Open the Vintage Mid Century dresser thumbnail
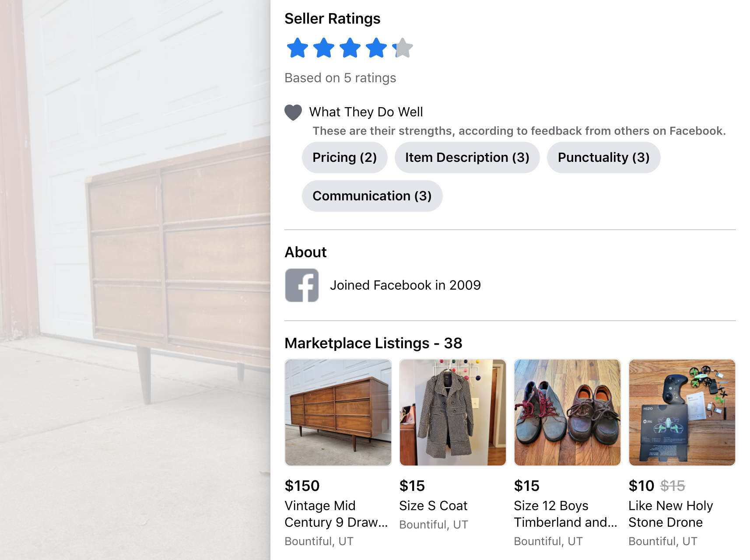The image size is (750, 560). pyautogui.click(x=338, y=413)
